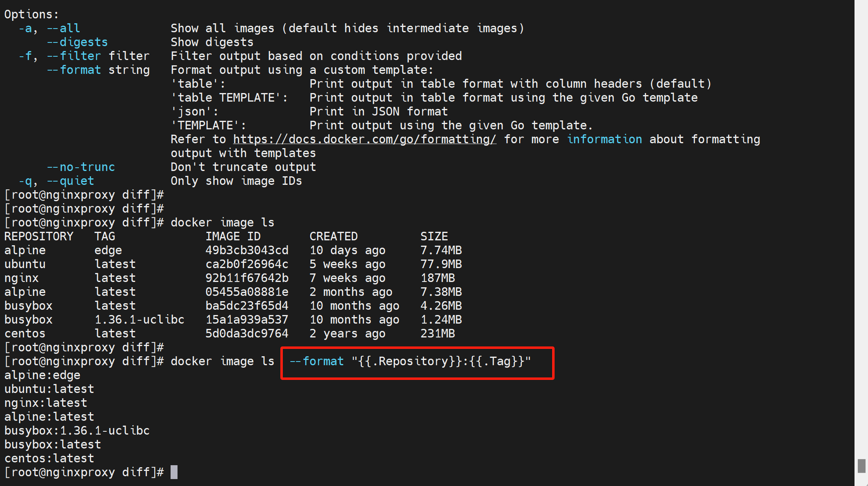
Task: Click the --digests option text
Action: tap(77, 42)
